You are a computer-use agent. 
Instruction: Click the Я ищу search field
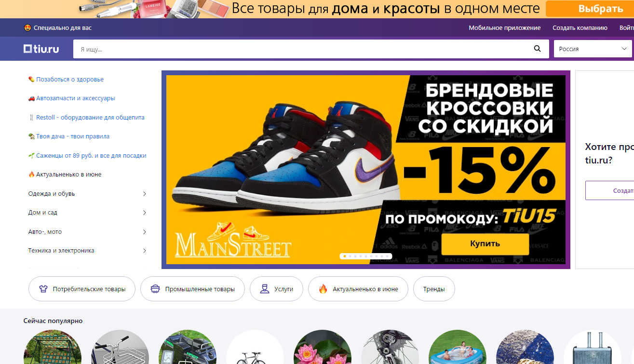[304, 49]
